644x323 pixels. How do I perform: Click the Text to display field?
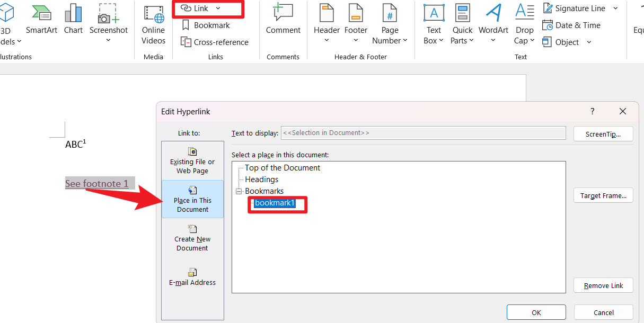pyautogui.click(x=423, y=133)
